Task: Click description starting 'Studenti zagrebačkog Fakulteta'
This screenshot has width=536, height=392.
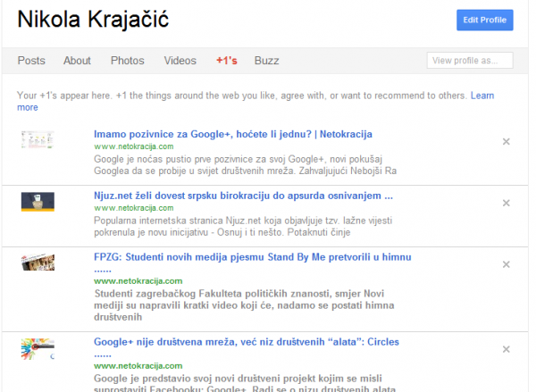Action: 244,305
